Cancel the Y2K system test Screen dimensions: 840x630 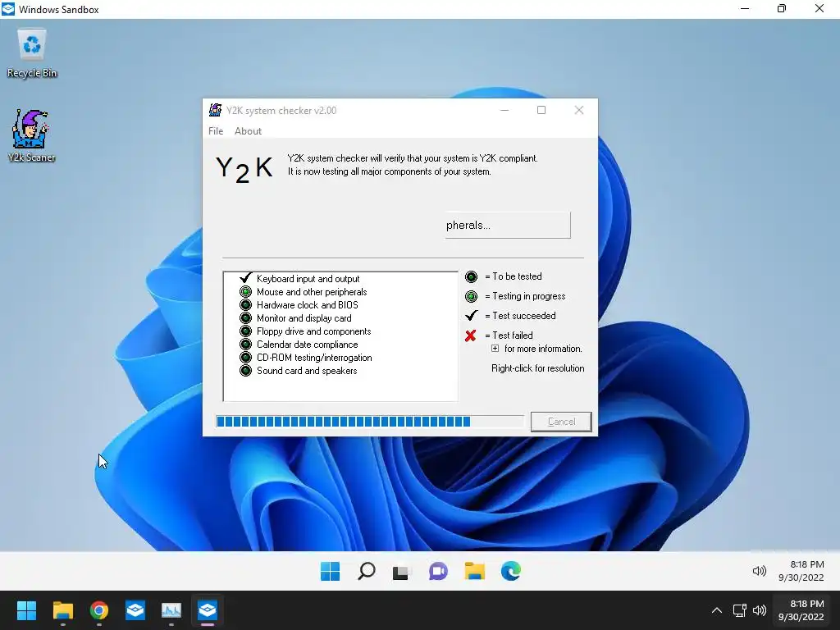click(x=561, y=422)
